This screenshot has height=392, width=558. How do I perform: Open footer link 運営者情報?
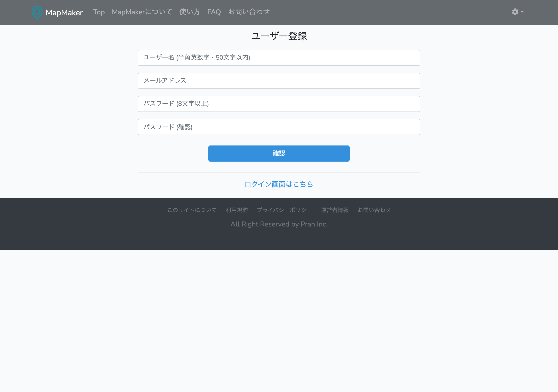335,210
